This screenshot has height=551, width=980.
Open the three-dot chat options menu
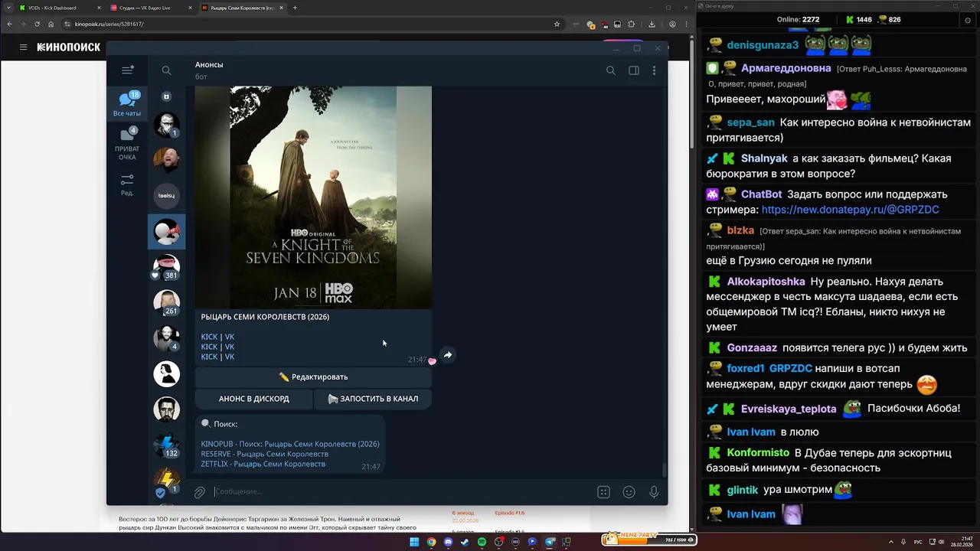(654, 70)
